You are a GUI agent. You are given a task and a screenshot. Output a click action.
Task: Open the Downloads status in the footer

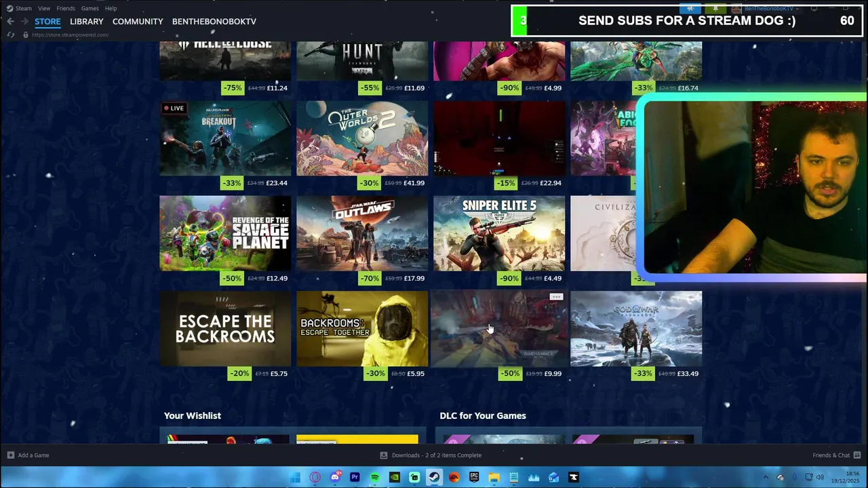tap(431, 455)
